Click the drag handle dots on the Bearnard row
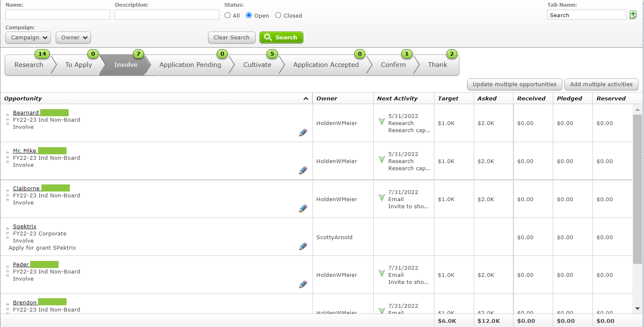The image size is (644, 327). coord(8,119)
